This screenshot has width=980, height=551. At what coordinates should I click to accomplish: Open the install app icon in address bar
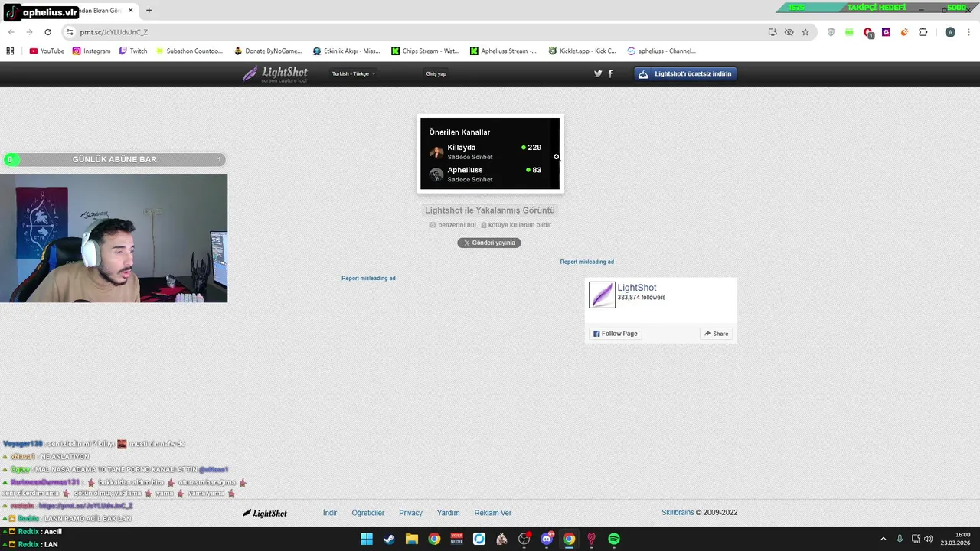773,32
